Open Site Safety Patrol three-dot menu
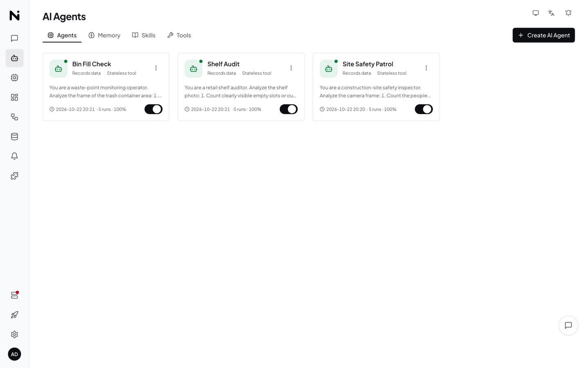The height and width of the screenshot is (368, 588). (x=426, y=68)
